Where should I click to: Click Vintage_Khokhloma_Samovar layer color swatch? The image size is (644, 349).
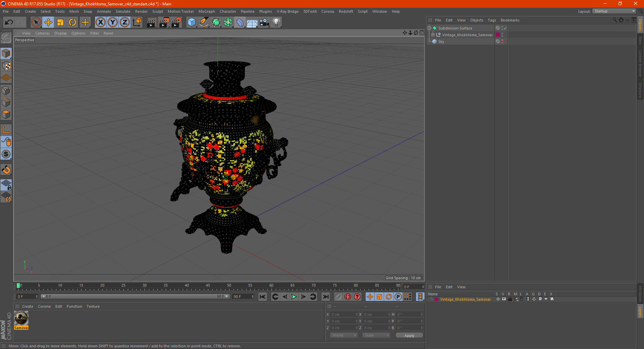pos(498,35)
